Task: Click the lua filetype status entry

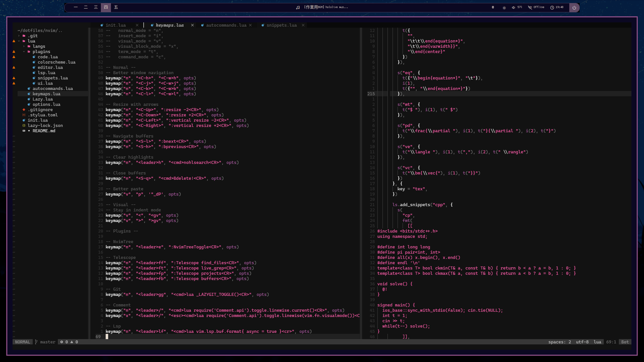Action: 597,342
